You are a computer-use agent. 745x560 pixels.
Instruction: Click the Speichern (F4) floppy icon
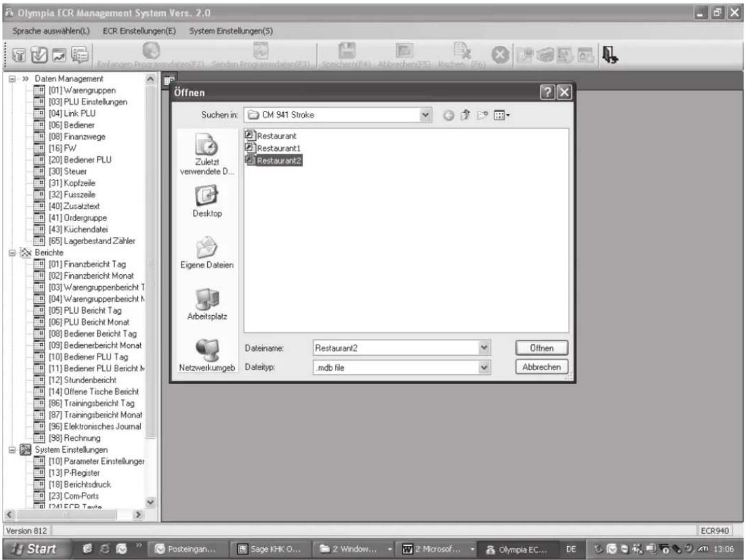coord(346,51)
